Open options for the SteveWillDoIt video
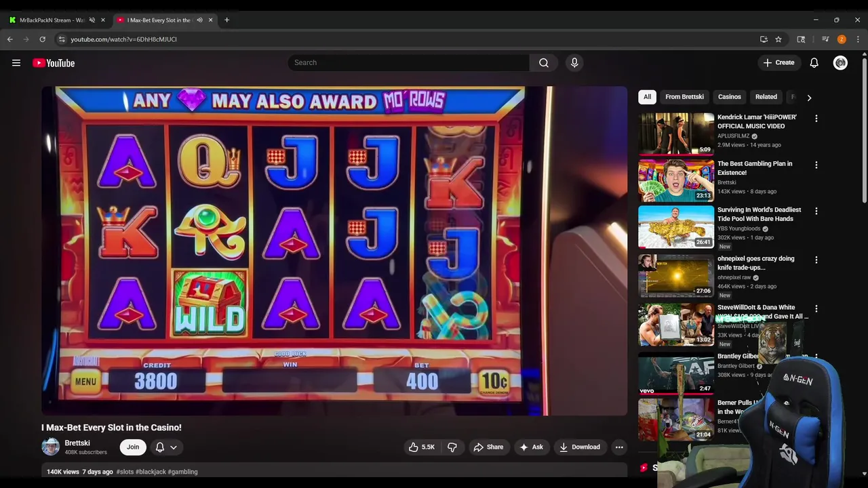This screenshot has width=868, height=488. [816, 308]
